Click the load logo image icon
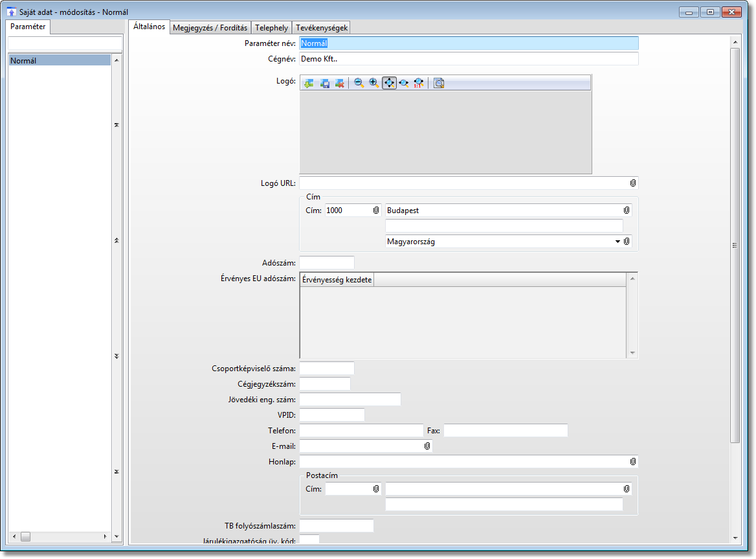Image resolution: width=756 pixels, height=559 pixels. [309, 83]
